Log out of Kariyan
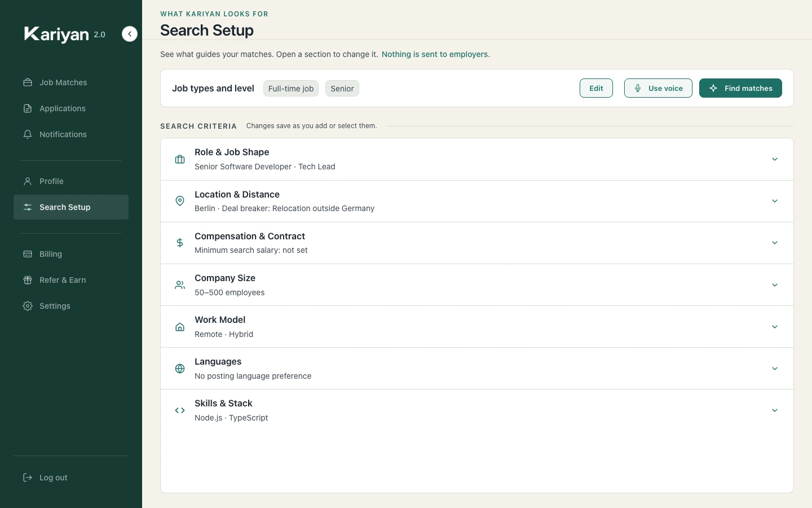The height and width of the screenshot is (508, 812). click(71, 478)
